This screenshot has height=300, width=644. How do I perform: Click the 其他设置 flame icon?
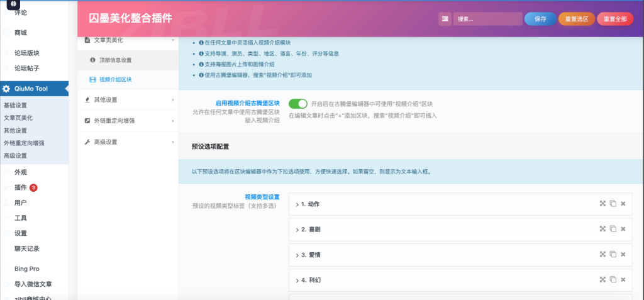pyautogui.click(x=87, y=100)
